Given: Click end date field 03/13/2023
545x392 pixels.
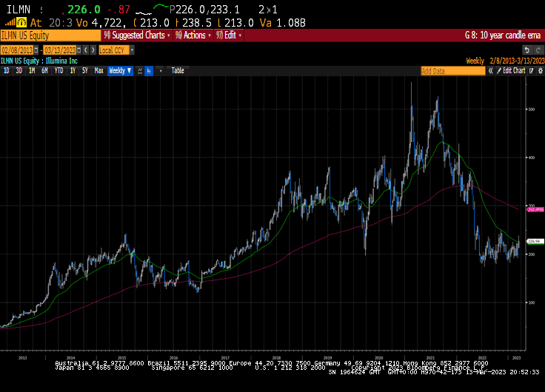Looking at the screenshot, I should [x=60, y=50].
